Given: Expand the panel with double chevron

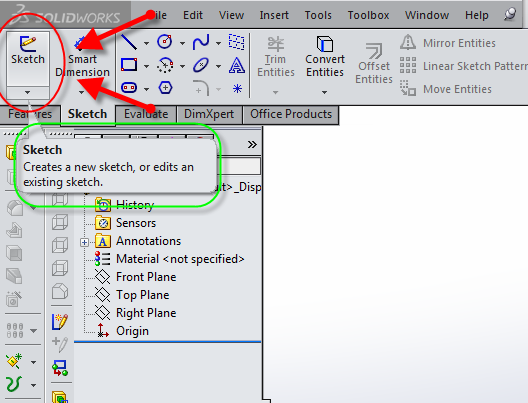Looking at the screenshot, I should (252, 145).
